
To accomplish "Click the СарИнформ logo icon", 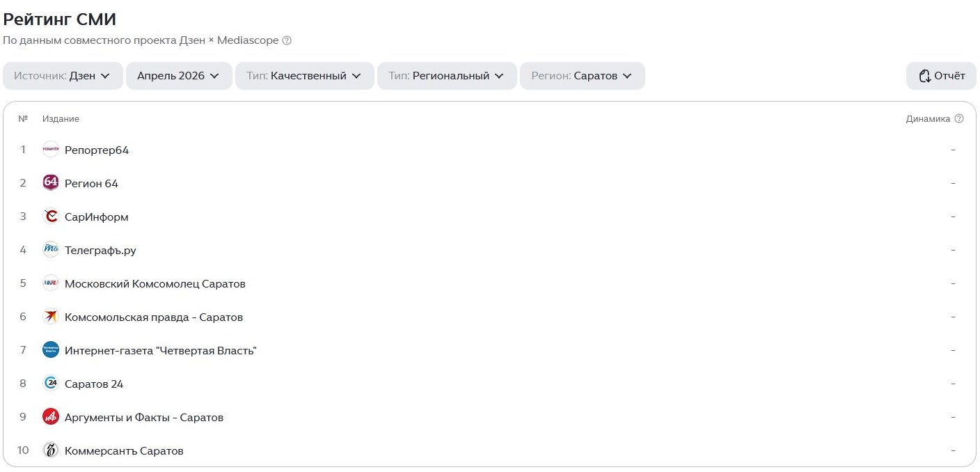I will tap(51, 217).
